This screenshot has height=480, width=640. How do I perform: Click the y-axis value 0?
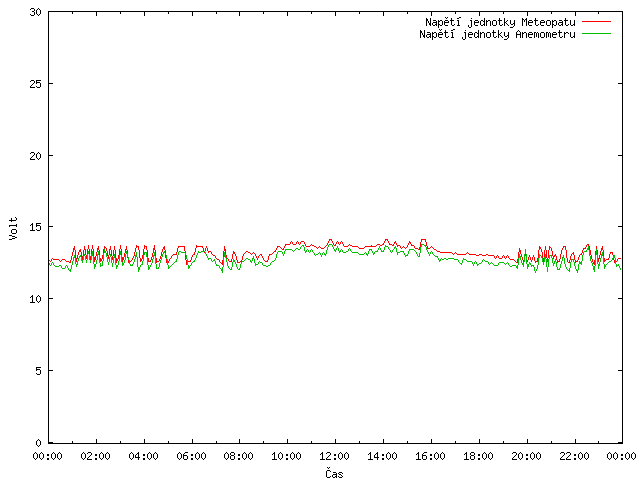[x=38, y=442]
